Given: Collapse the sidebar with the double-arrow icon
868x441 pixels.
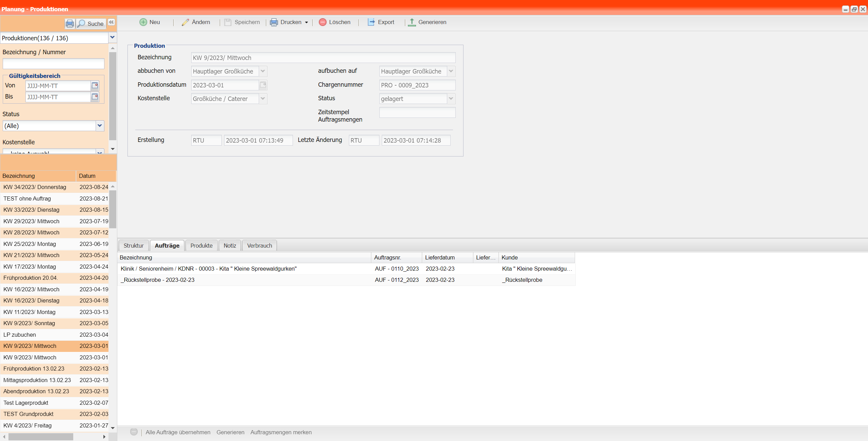Looking at the screenshot, I should (x=111, y=22).
